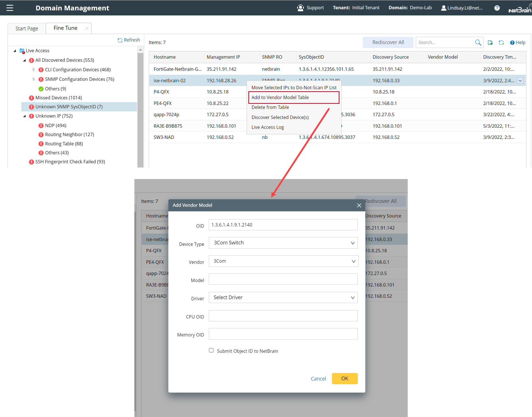Click the export table icon beside the search box
Image resolution: width=532 pixels, height=417 pixels.
(x=490, y=42)
